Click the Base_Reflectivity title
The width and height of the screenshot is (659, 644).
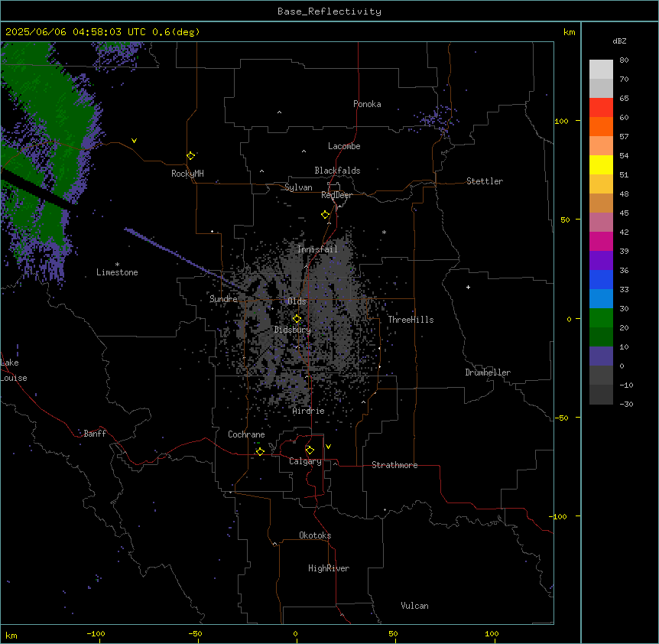[329, 11]
